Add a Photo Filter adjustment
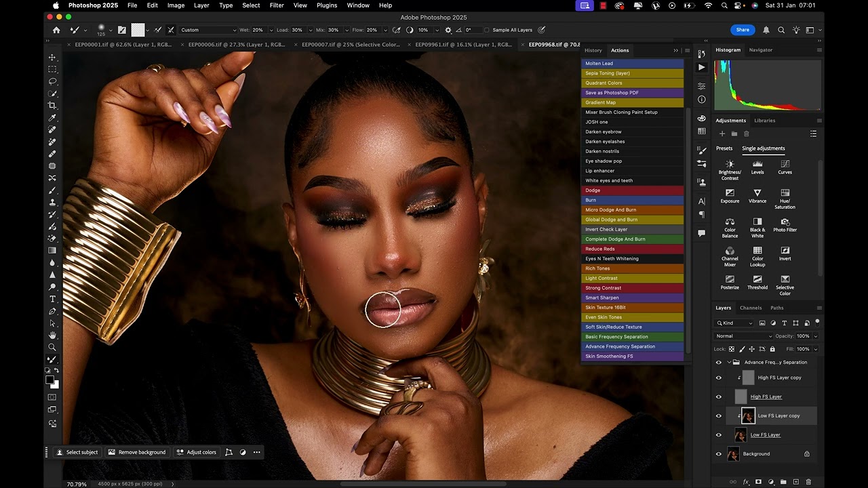868x488 pixels. tap(785, 224)
